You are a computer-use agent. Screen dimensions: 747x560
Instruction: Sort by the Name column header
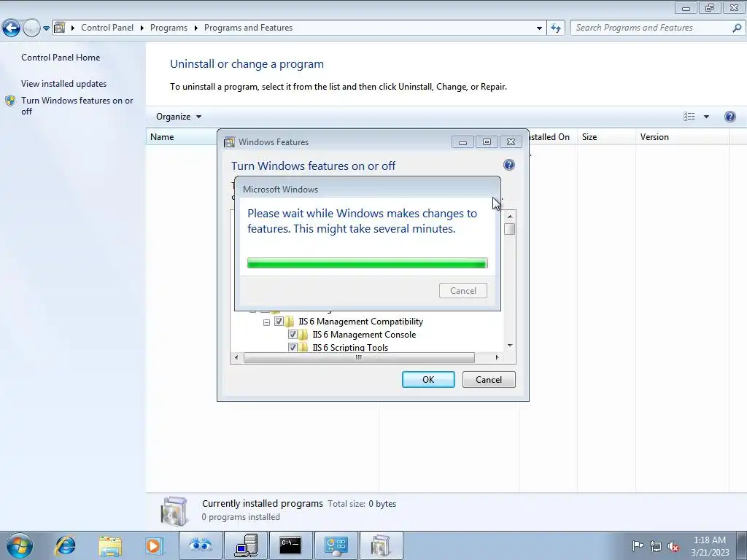pos(181,136)
